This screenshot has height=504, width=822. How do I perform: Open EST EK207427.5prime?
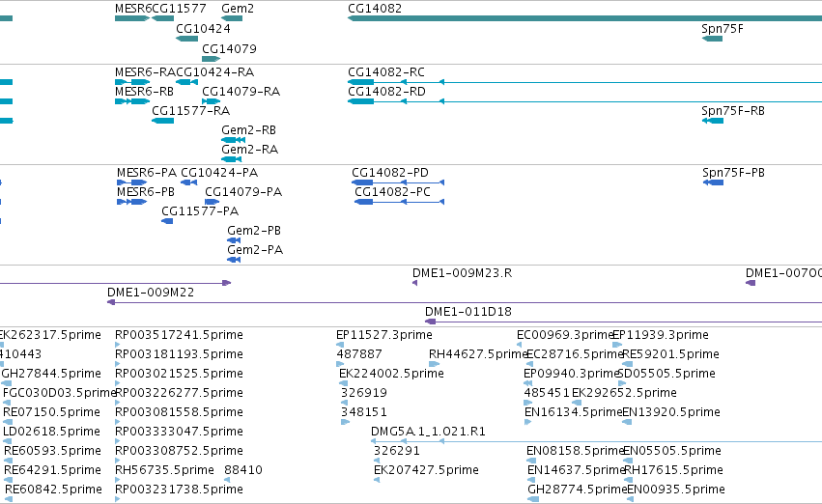point(426,470)
